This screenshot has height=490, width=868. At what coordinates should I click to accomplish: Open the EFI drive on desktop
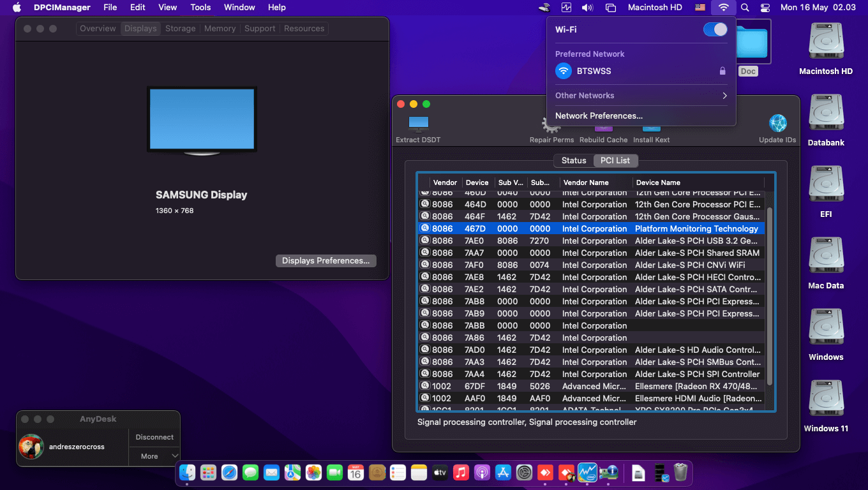(x=826, y=186)
